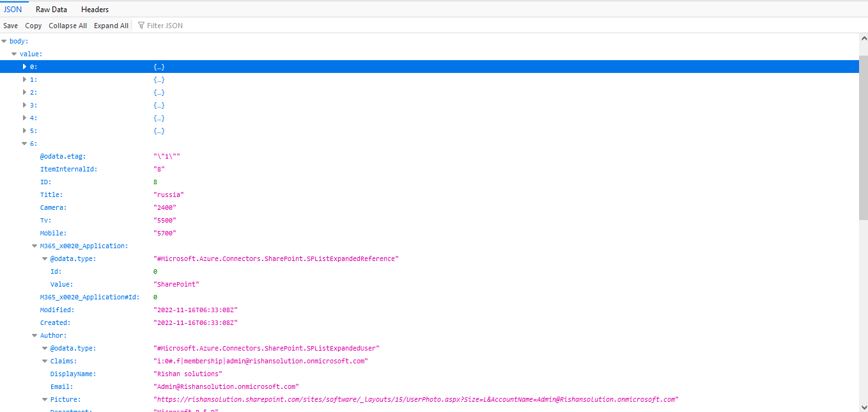The image size is (868, 412).
Task: Expand array item 0
Action: pos(24,67)
